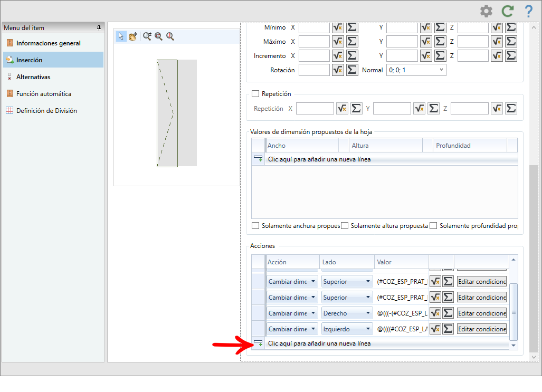Click the zoom in magnifier tool

tap(147, 36)
